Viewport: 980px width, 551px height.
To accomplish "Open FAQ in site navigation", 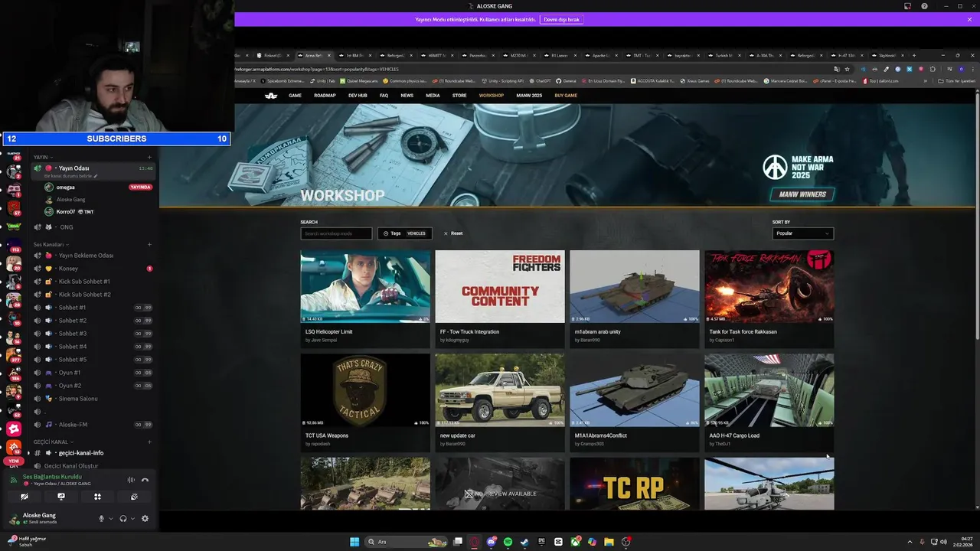I will tap(384, 96).
